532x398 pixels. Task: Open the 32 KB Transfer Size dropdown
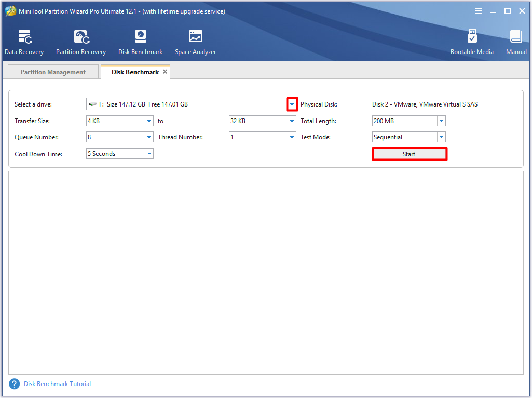click(x=292, y=121)
